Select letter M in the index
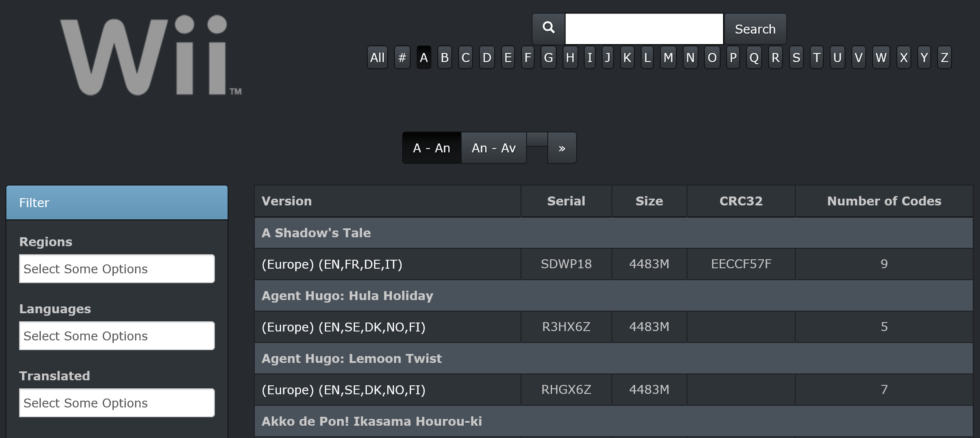 point(668,57)
